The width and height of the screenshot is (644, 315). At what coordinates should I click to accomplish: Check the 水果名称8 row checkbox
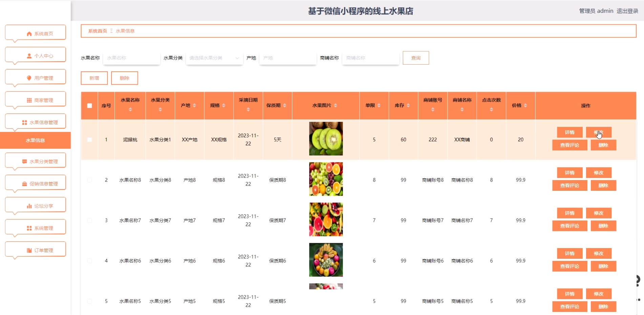pos(89,180)
